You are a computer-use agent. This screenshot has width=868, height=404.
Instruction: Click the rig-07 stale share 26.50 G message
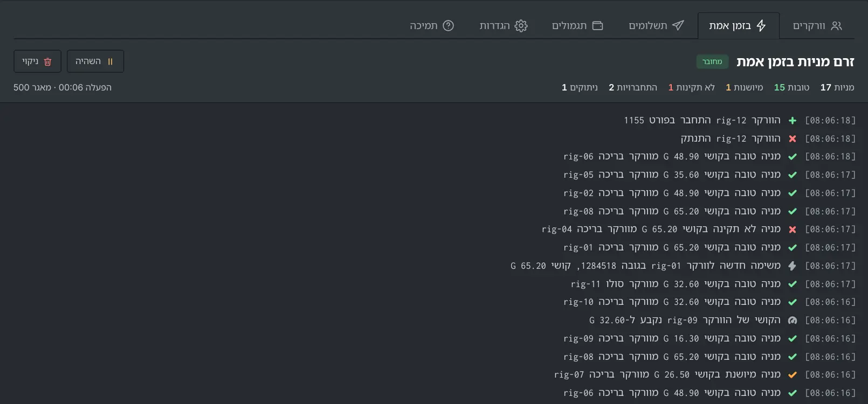667,375
